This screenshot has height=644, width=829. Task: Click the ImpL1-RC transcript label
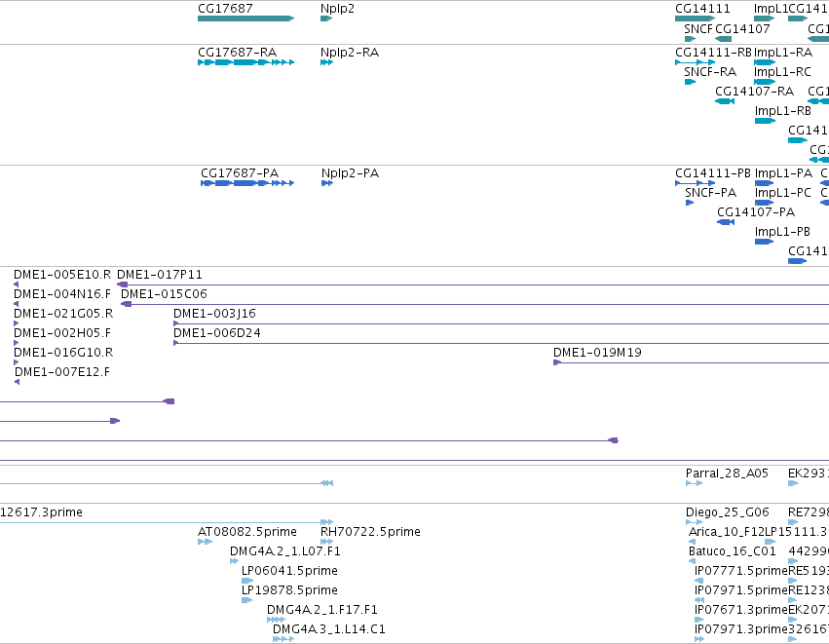pyautogui.click(x=782, y=72)
